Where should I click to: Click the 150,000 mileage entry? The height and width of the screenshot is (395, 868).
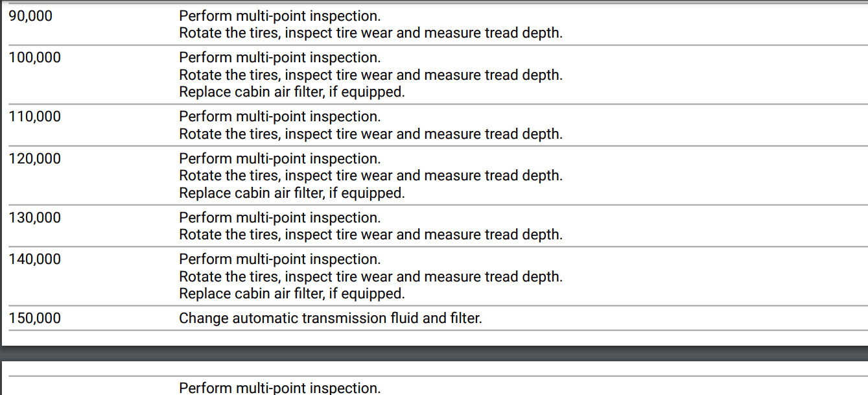35,318
